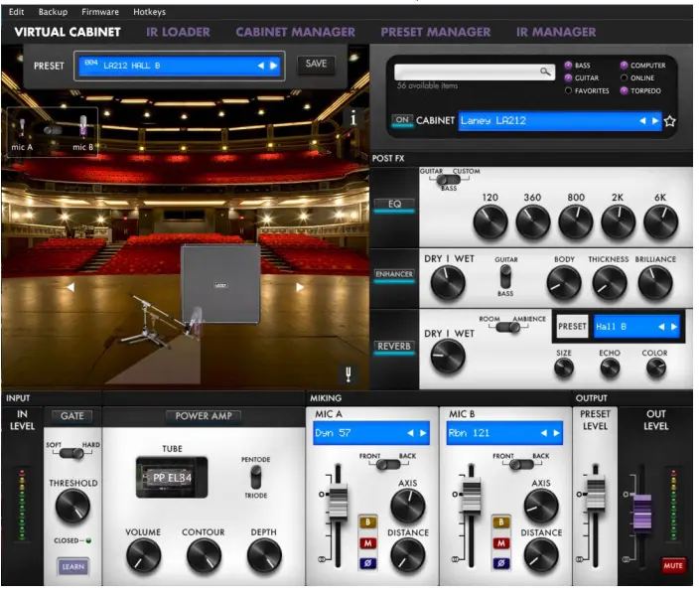Click the gate Threshold knob

72,506
